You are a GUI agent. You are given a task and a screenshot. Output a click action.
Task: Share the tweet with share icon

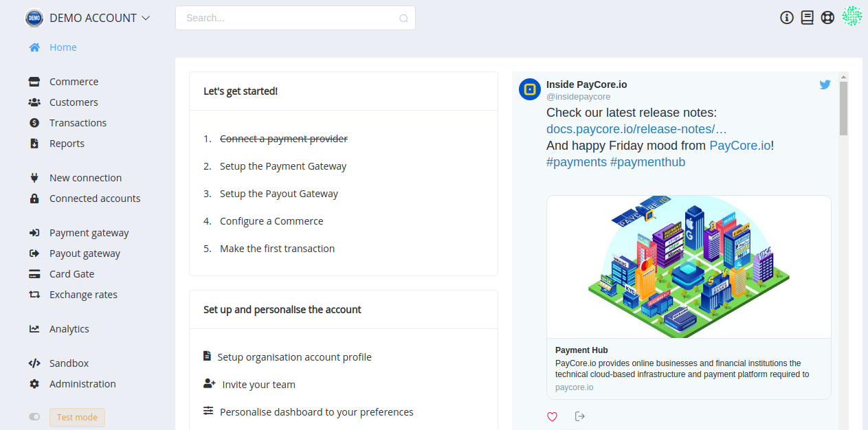579,416
